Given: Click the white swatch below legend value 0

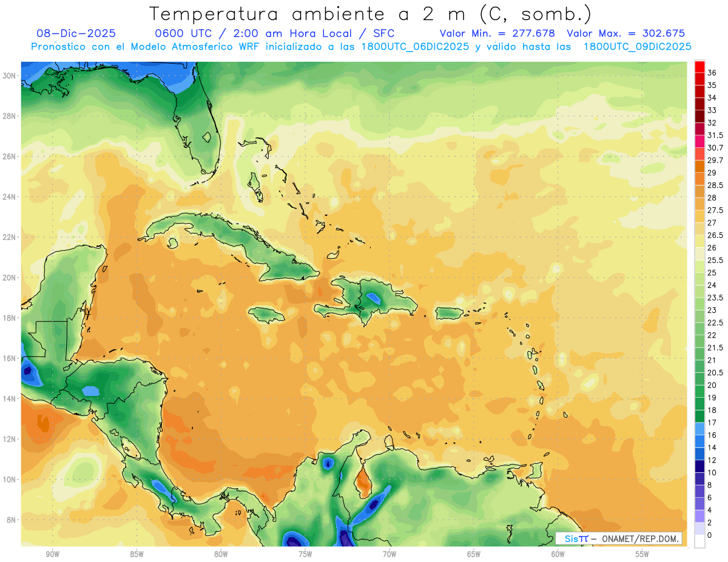Looking at the screenshot, I should [x=699, y=541].
